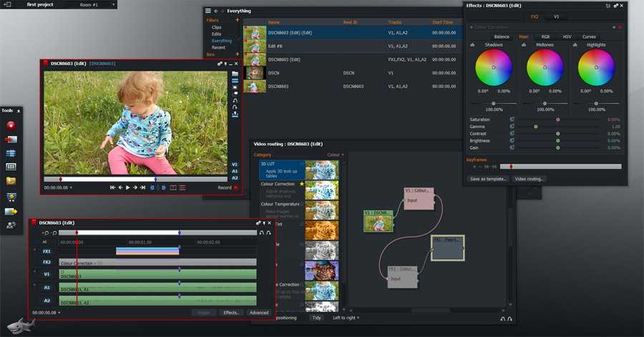Click the Advanced button in timeline
Screen dimensions: 644x337
258,313
